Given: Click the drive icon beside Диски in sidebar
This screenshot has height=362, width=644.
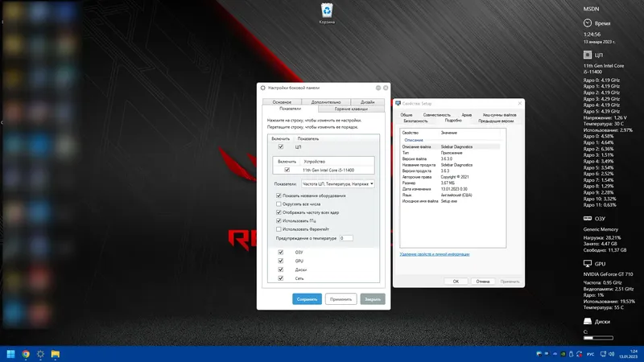Looking at the screenshot, I should [588, 321].
